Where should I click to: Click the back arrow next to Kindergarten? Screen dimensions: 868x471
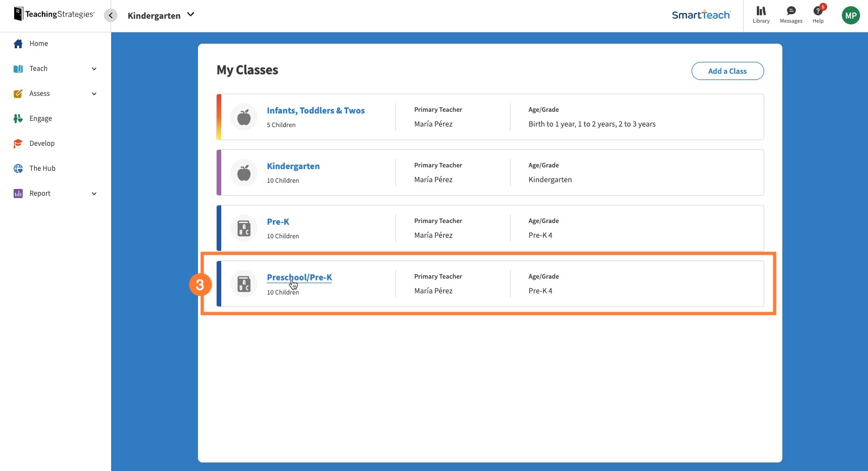[111, 15]
